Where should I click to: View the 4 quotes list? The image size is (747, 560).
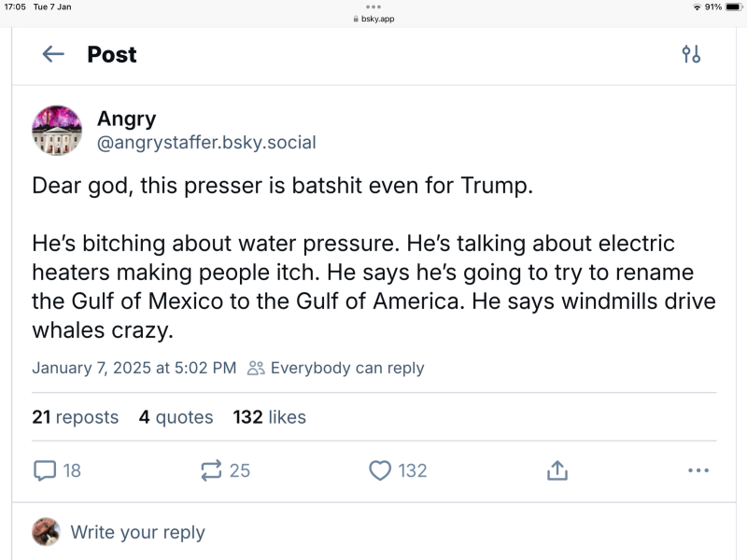(176, 417)
